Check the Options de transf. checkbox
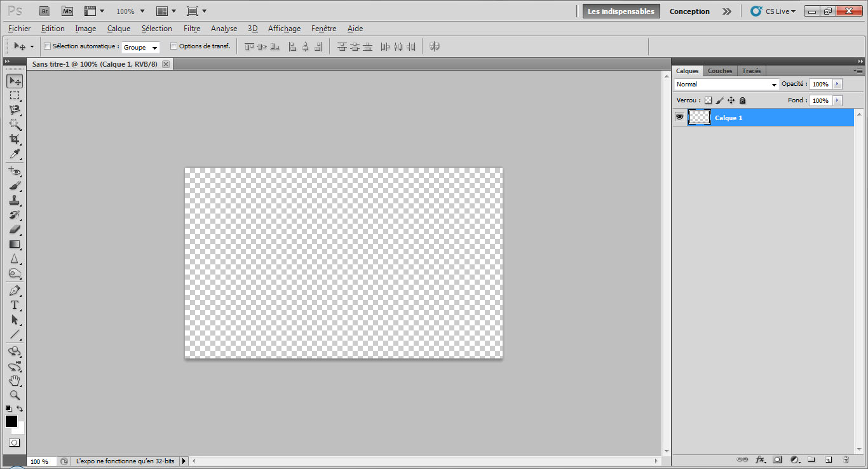The width and height of the screenshot is (868, 469). pos(173,46)
